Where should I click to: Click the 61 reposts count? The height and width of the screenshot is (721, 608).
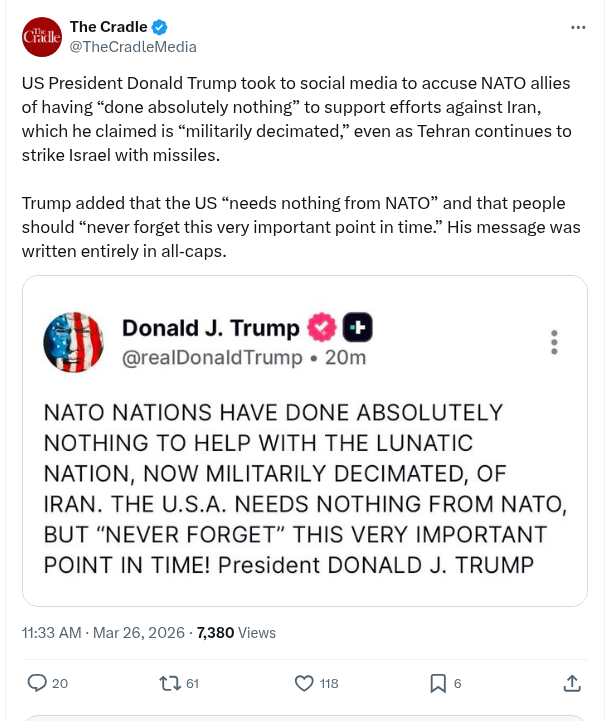click(x=193, y=683)
